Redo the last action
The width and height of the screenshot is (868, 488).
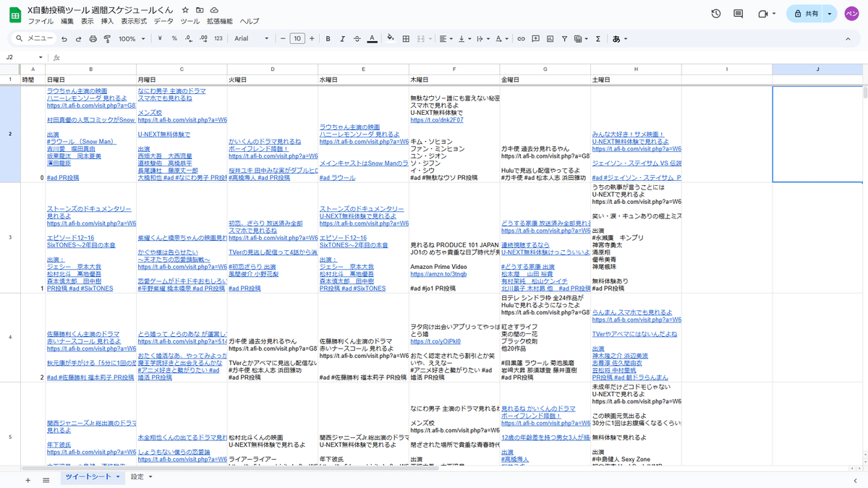click(x=79, y=38)
